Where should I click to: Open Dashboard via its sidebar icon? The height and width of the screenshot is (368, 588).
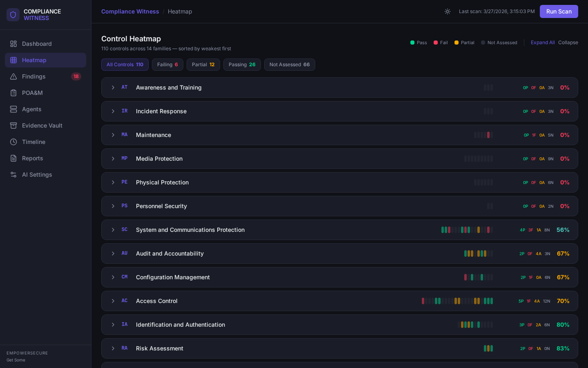[x=13, y=44]
